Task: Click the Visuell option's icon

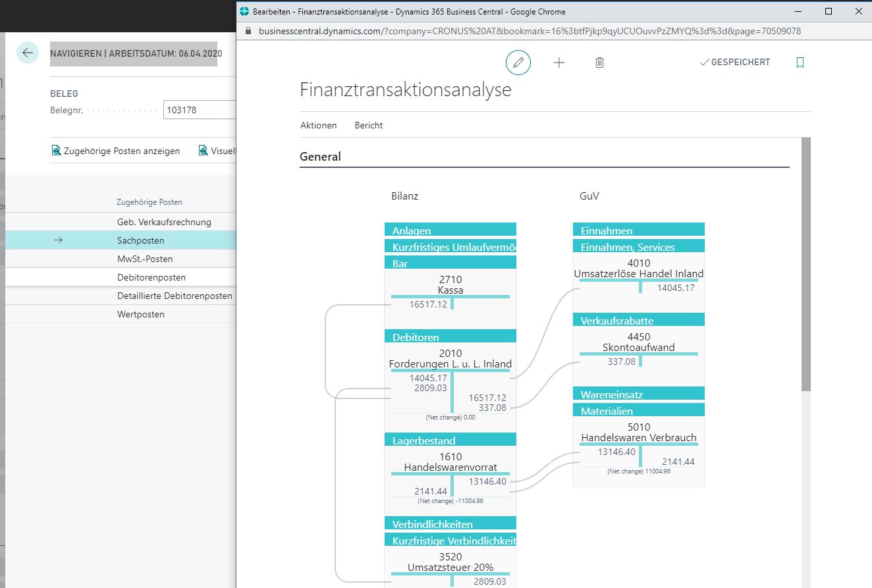Action: click(x=204, y=150)
